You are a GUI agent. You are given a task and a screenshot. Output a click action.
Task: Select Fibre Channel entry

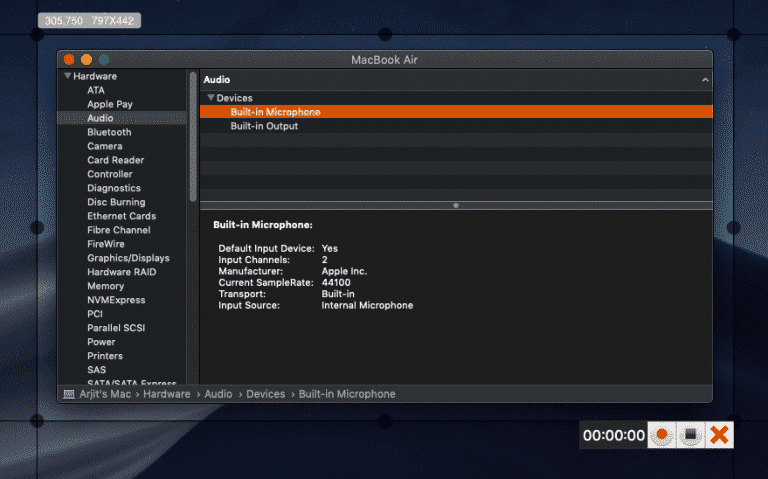pos(119,230)
